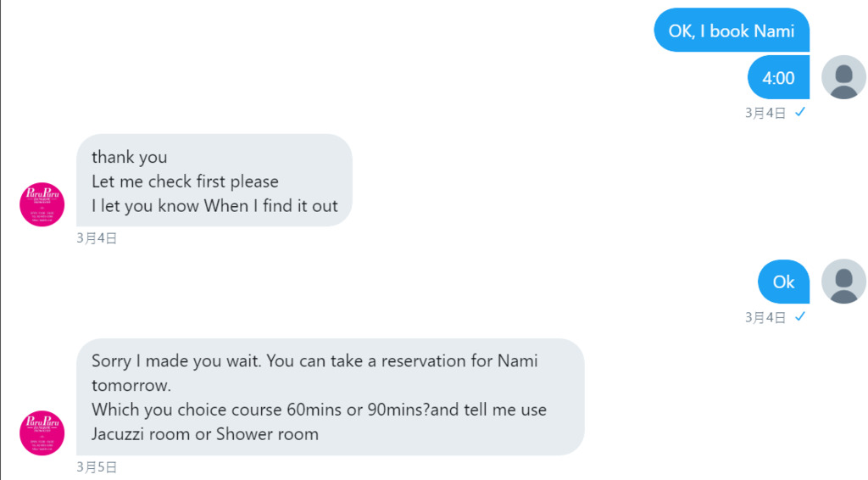Select the "4:00" message bubble

pyautogui.click(x=778, y=78)
